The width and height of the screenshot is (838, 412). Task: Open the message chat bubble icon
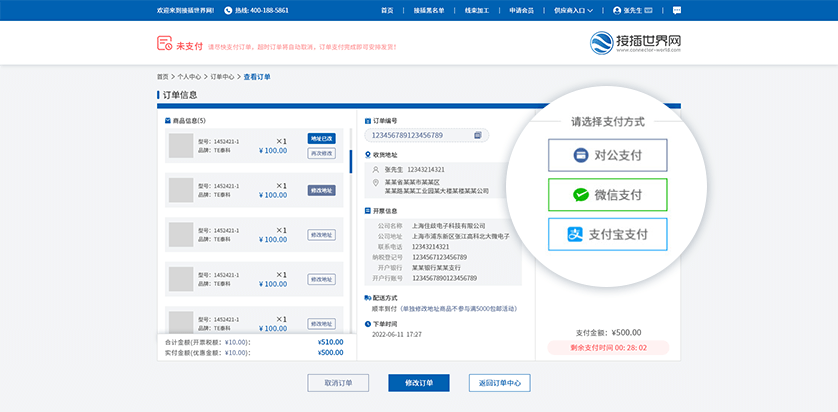tap(677, 10)
